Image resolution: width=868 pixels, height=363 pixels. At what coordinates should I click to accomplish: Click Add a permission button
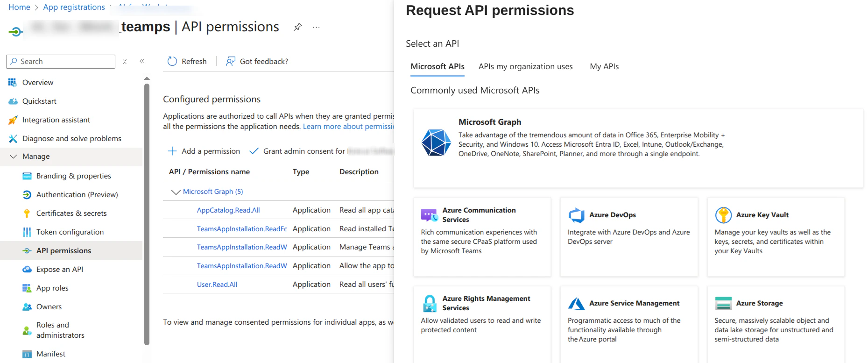tap(204, 151)
